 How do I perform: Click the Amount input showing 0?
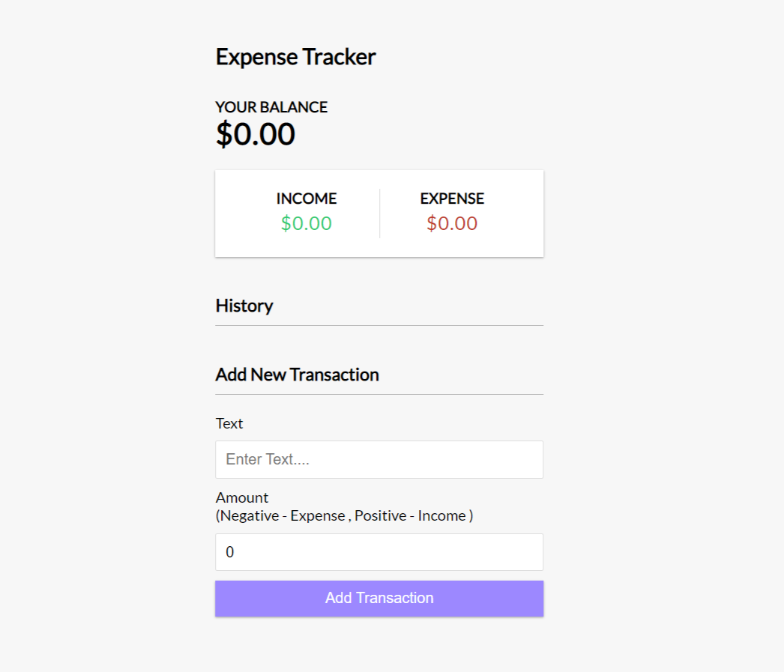(x=379, y=552)
